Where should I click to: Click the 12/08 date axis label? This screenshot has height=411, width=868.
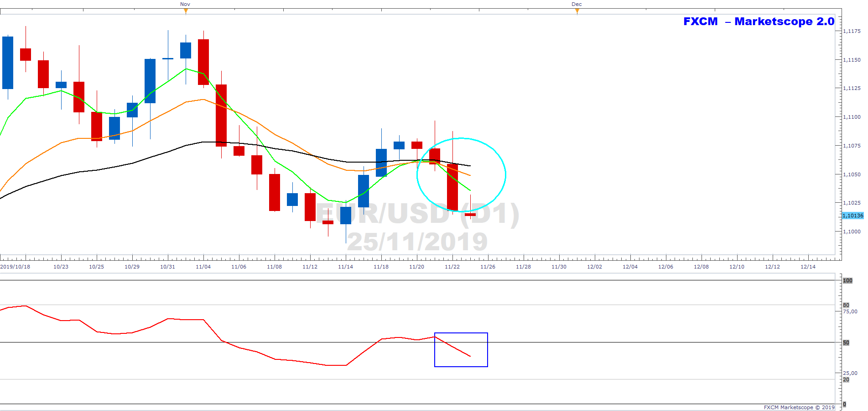click(x=701, y=267)
